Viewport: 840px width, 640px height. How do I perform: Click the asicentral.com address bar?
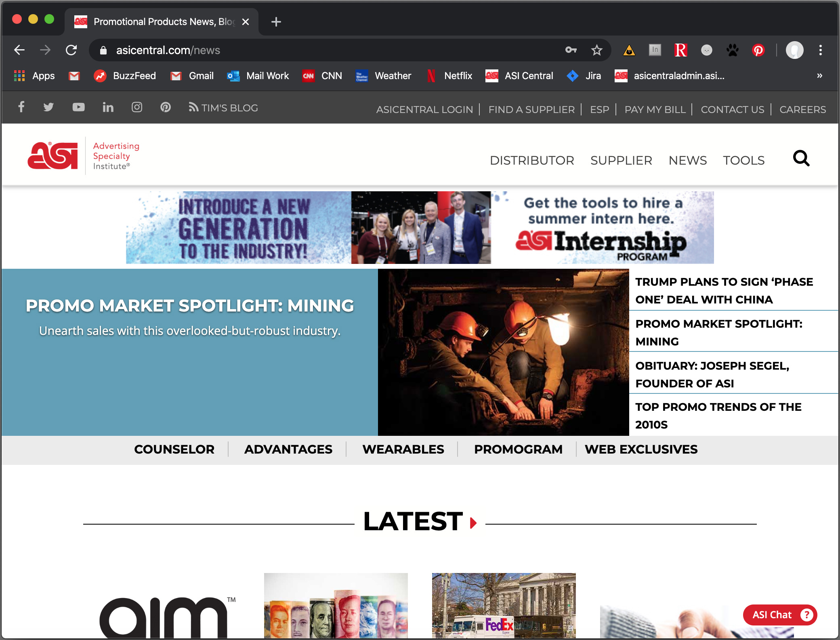click(323, 50)
